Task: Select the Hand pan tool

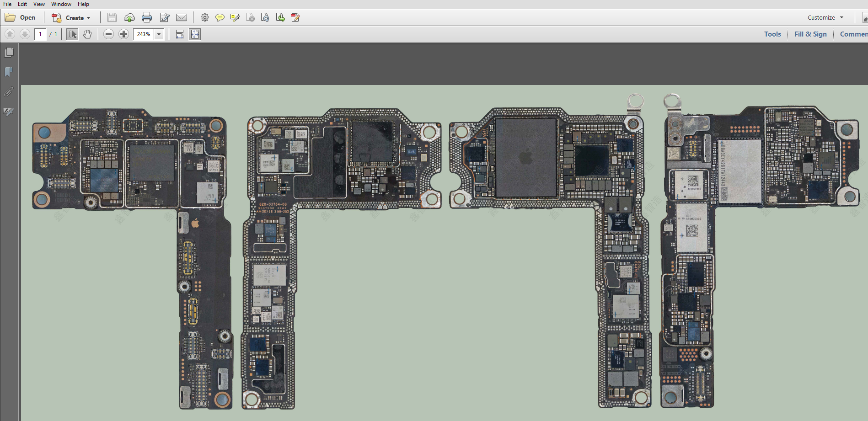Action: point(87,34)
